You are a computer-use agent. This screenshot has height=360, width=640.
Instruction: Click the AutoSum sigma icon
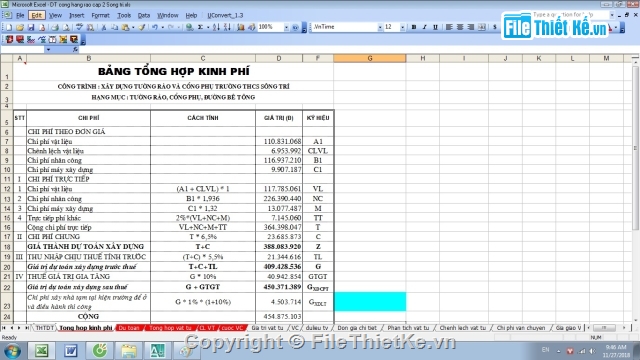200,27
